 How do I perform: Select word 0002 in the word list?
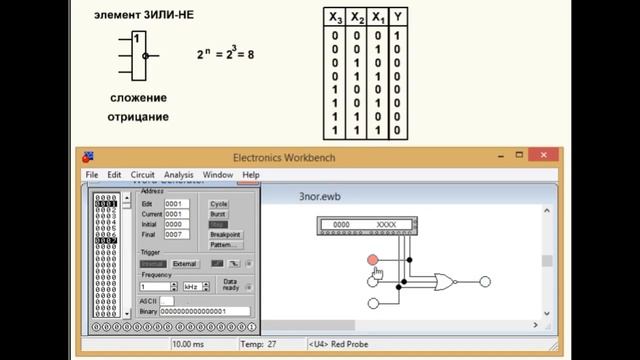tap(106, 210)
